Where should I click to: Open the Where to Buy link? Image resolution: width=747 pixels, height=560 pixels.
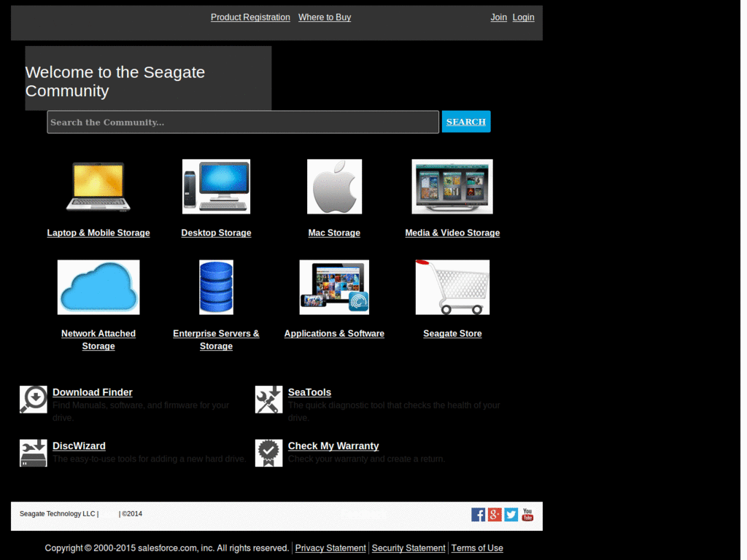point(325,17)
